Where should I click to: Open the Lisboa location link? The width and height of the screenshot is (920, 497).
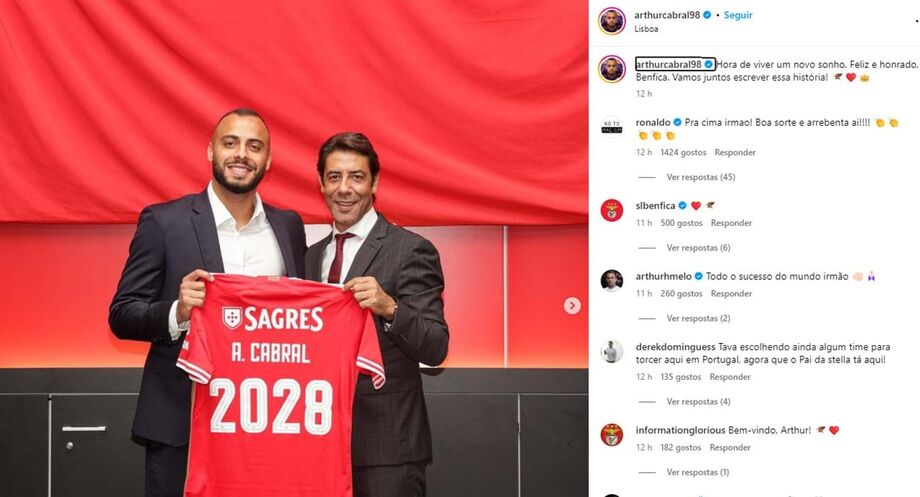tap(646, 29)
